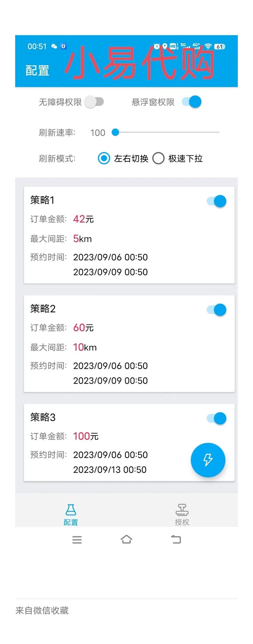253x644 pixels.
Task: Select the 左右切换 refresh mode
Action: click(x=123, y=159)
